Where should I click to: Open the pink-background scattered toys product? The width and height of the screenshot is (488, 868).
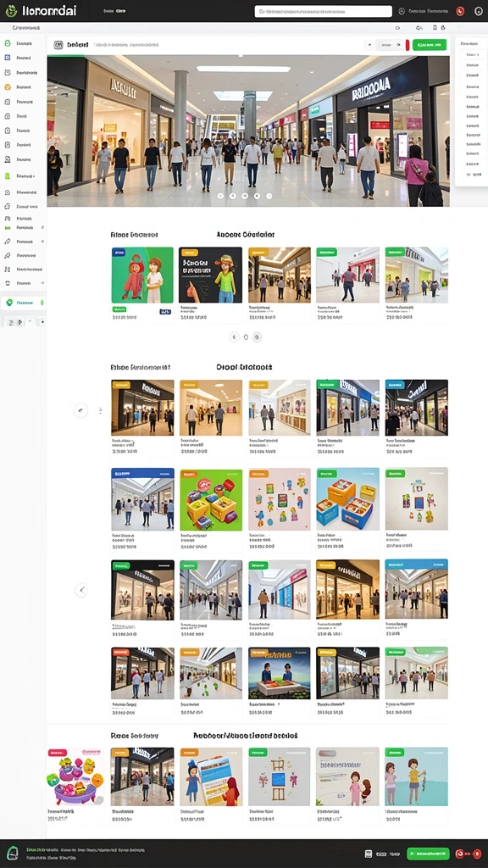280,500
